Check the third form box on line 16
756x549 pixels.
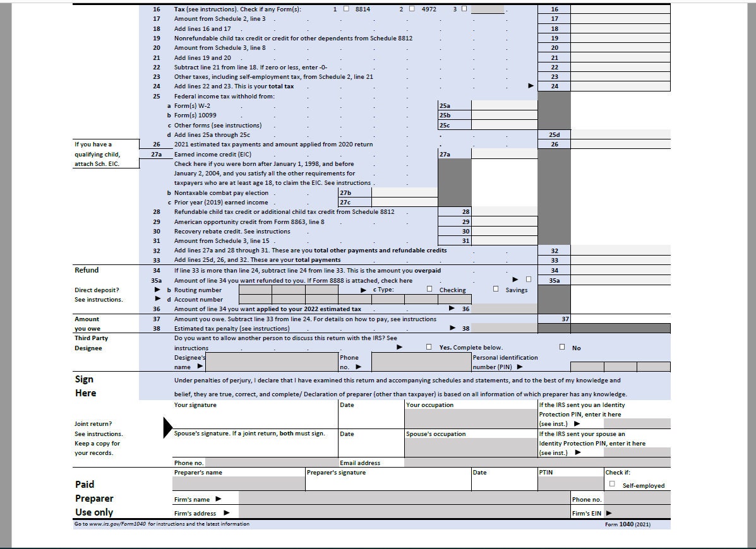click(x=465, y=9)
